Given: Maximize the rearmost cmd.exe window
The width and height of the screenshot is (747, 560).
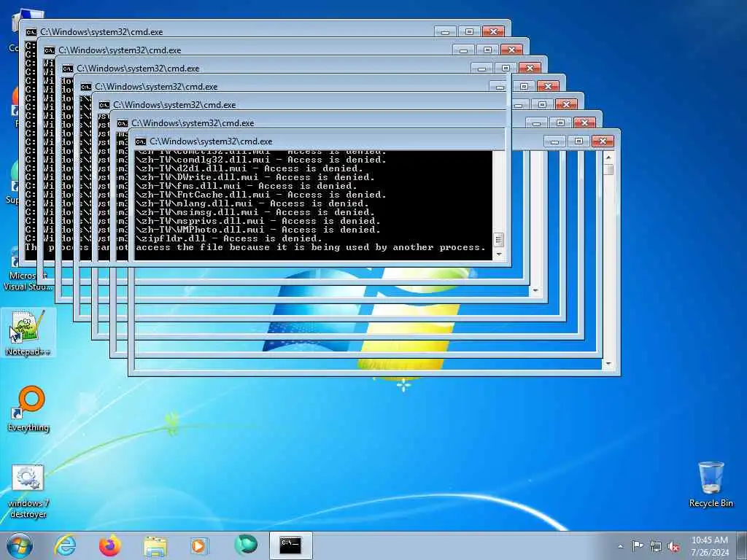Looking at the screenshot, I should click(469, 32).
